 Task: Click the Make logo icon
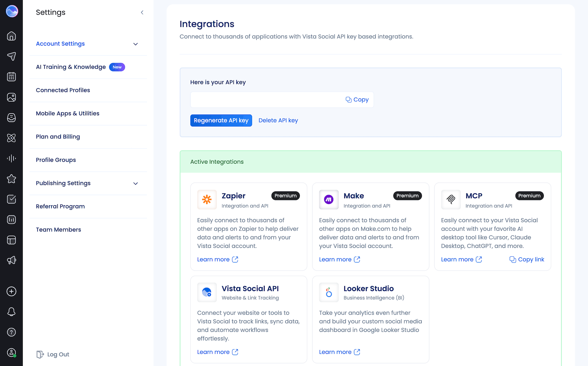pyautogui.click(x=329, y=199)
